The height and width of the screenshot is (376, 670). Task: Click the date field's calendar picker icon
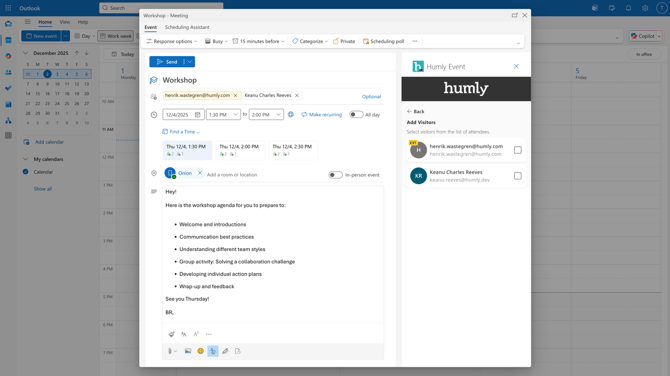[197, 115]
